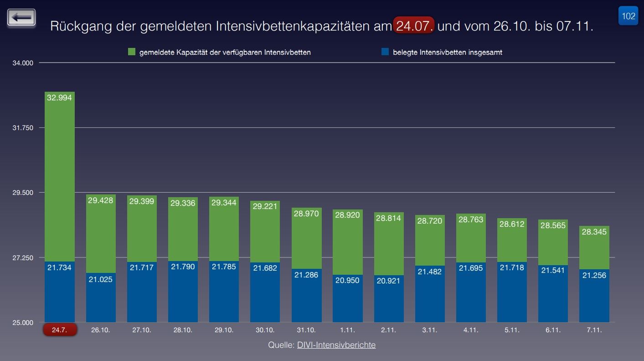644x361 pixels.
Task: Click the blue legend swatch for occupied beds
Action: point(385,52)
